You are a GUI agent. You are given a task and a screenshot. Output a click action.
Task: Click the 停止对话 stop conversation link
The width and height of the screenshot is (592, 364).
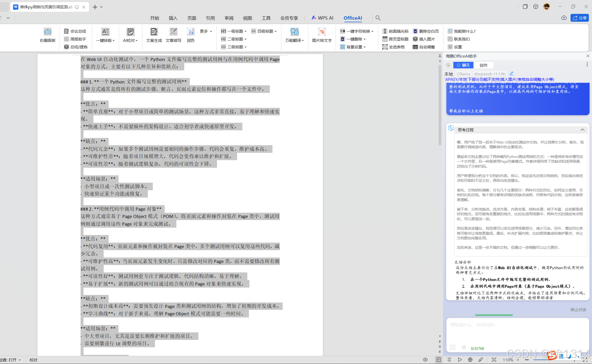(578, 310)
